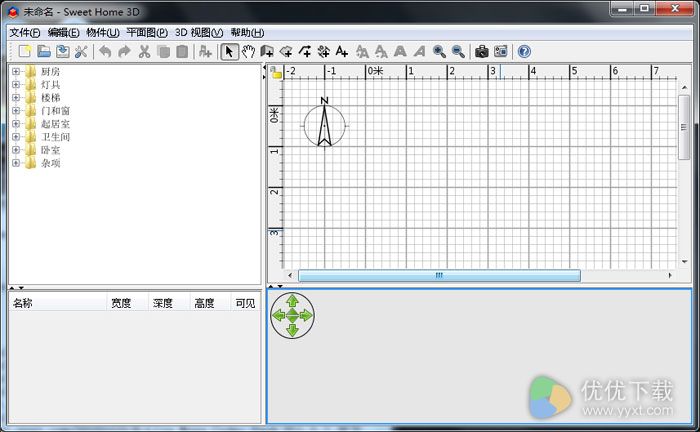Viewport: 700px width, 432px height.
Task: Expand the 门和窗 furniture category
Action: click(16, 110)
